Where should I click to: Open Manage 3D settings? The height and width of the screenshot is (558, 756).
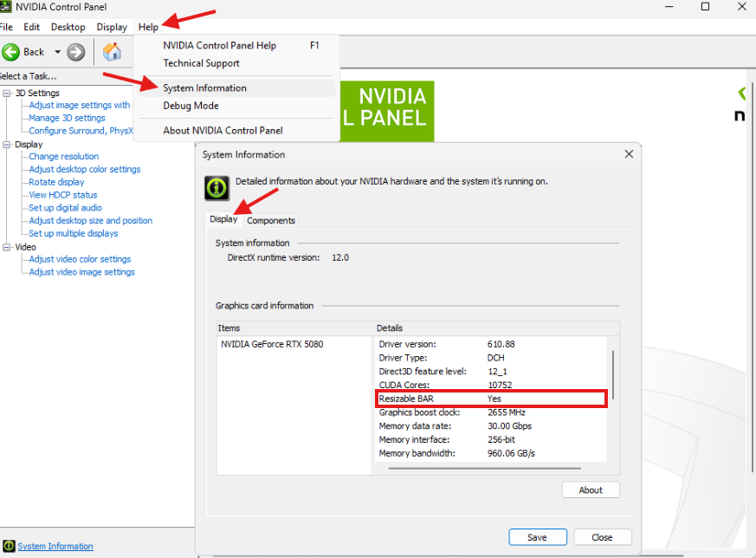67,118
